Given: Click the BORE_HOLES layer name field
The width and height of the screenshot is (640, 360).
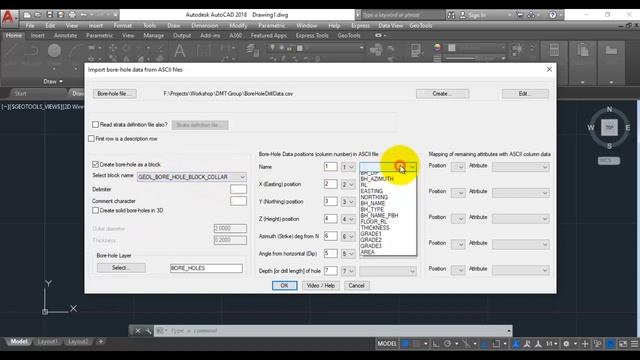Looking at the screenshot, I should [x=206, y=268].
